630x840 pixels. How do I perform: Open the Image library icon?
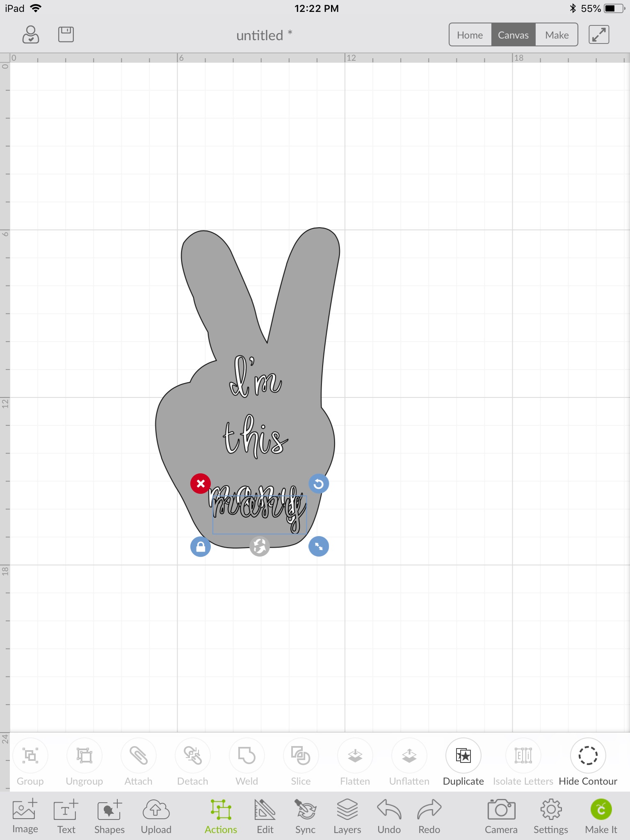pos(25,810)
